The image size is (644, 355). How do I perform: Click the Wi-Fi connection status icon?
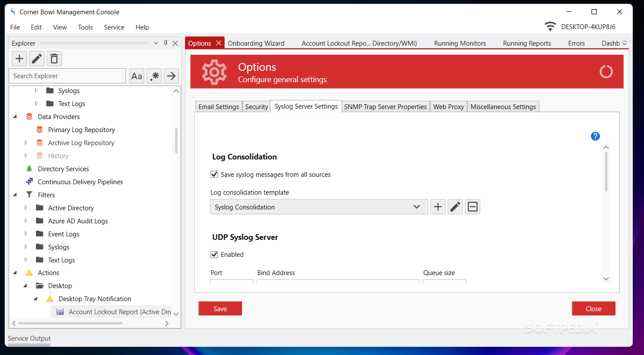[550, 27]
